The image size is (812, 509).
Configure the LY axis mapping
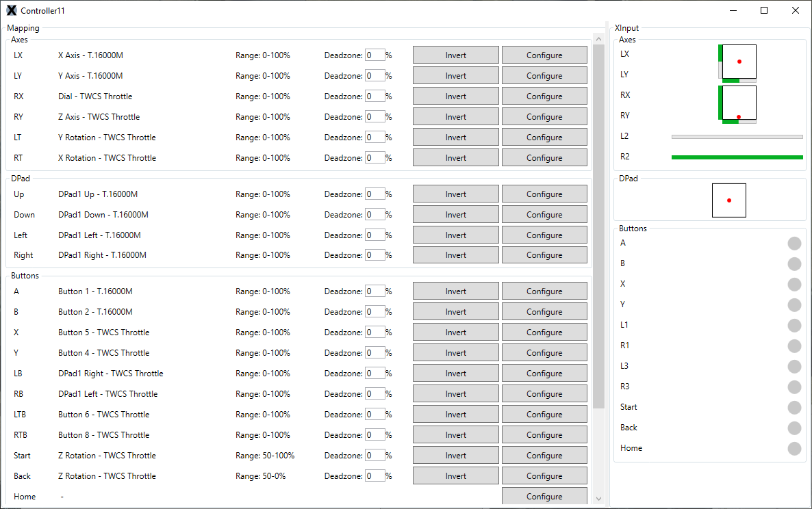click(x=544, y=75)
